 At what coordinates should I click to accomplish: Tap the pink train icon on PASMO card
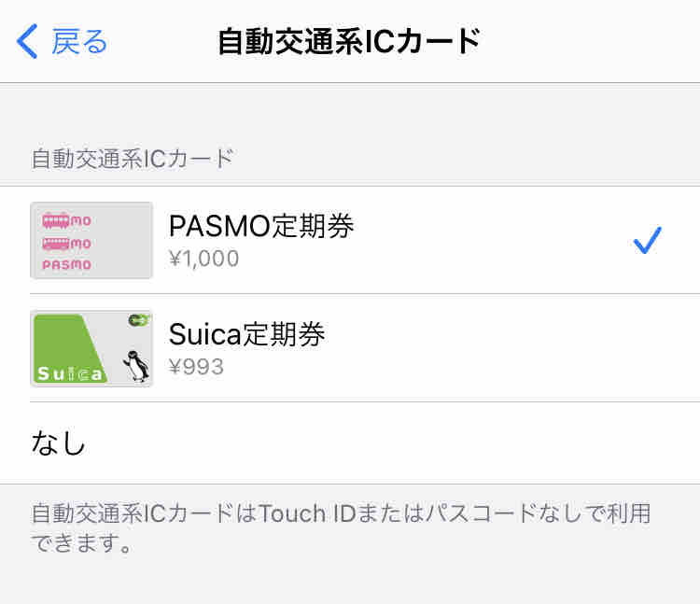point(56,220)
